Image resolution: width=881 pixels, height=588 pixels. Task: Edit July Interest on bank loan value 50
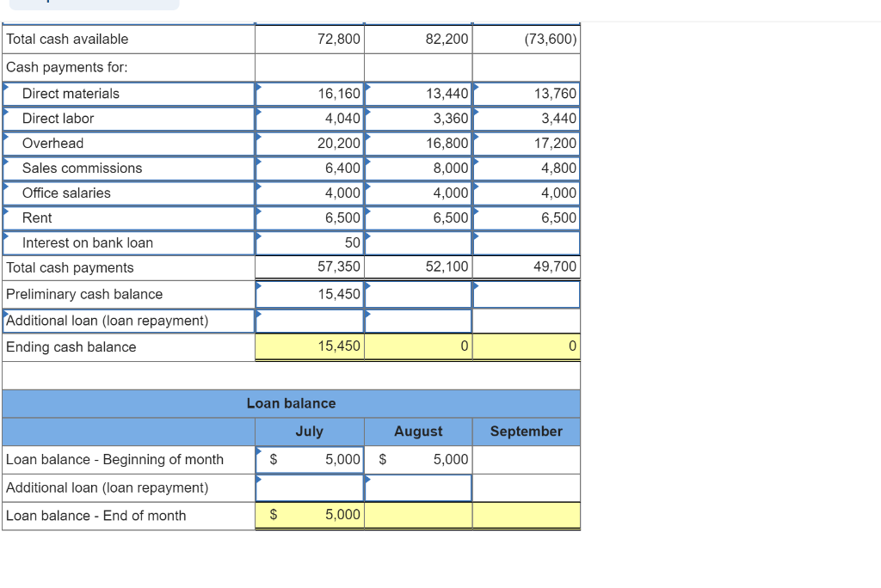point(310,242)
